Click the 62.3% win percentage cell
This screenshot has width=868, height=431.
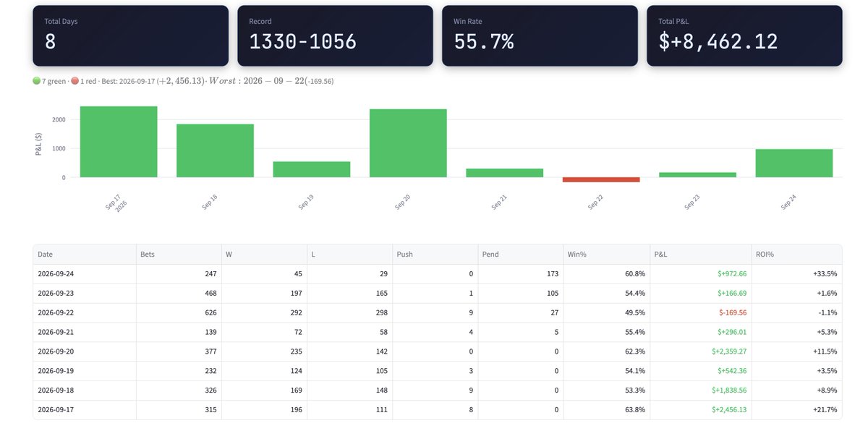click(606, 351)
